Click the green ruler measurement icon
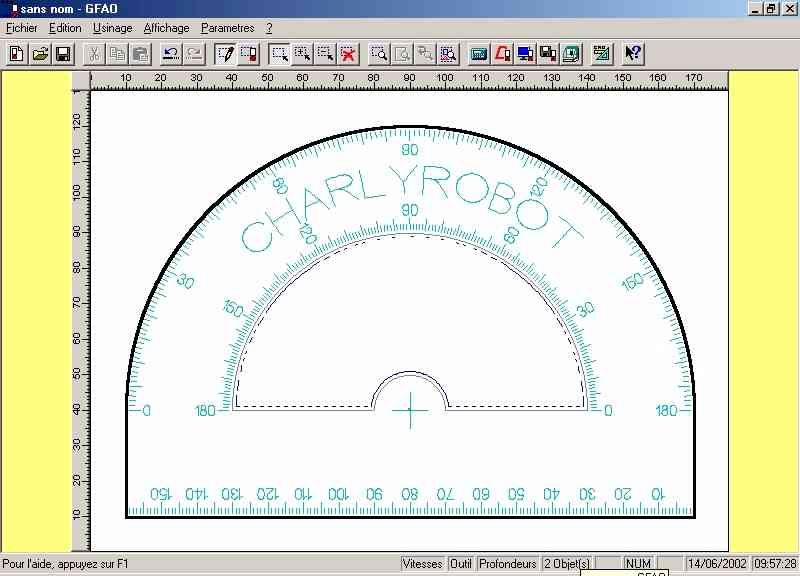This screenshot has width=800, height=576. click(x=602, y=54)
